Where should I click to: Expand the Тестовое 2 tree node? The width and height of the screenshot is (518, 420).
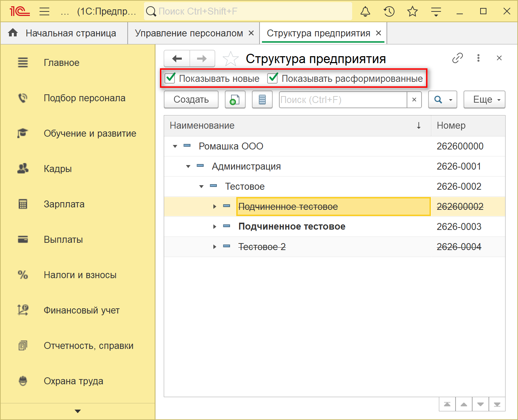214,247
